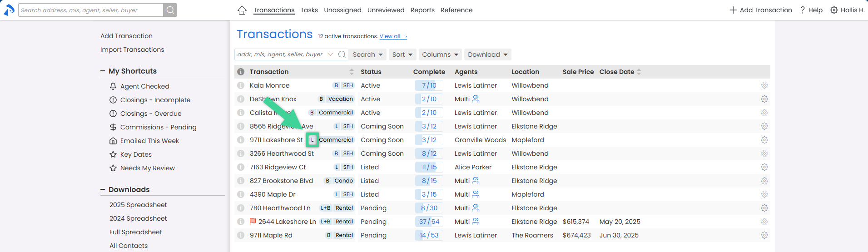This screenshot has height=252, width=868.
Task: Open All Contacts download
Action: (129, 246)
